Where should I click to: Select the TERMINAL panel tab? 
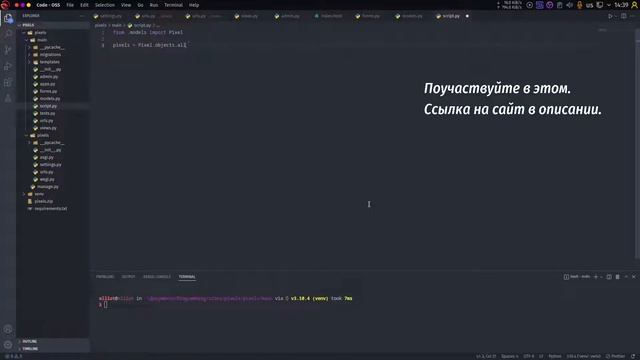tap(187, 277)
